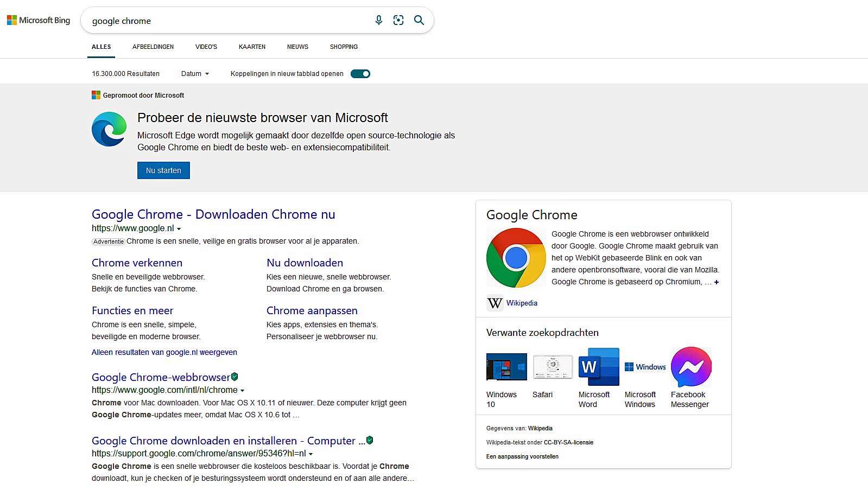Expand arrow next to https://www.google.nl
The image size is (868, 490).
coord(179,229)
